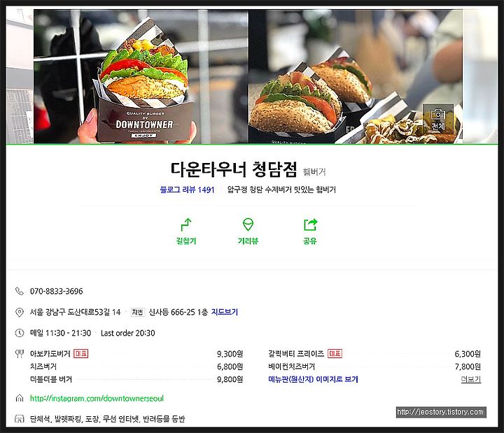Open 블로그 리뷰 1491 link
Image resolution: width=504 pixels, height=433 pixels.
pyautogui.click(x=187, y=190)
